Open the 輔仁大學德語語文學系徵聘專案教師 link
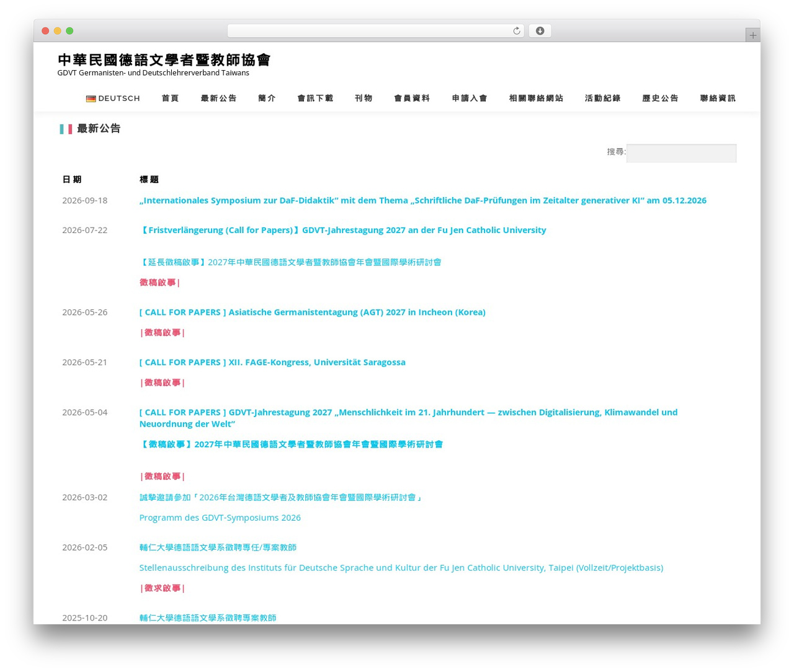Viewport: 794px width, 672px height. 208,618
